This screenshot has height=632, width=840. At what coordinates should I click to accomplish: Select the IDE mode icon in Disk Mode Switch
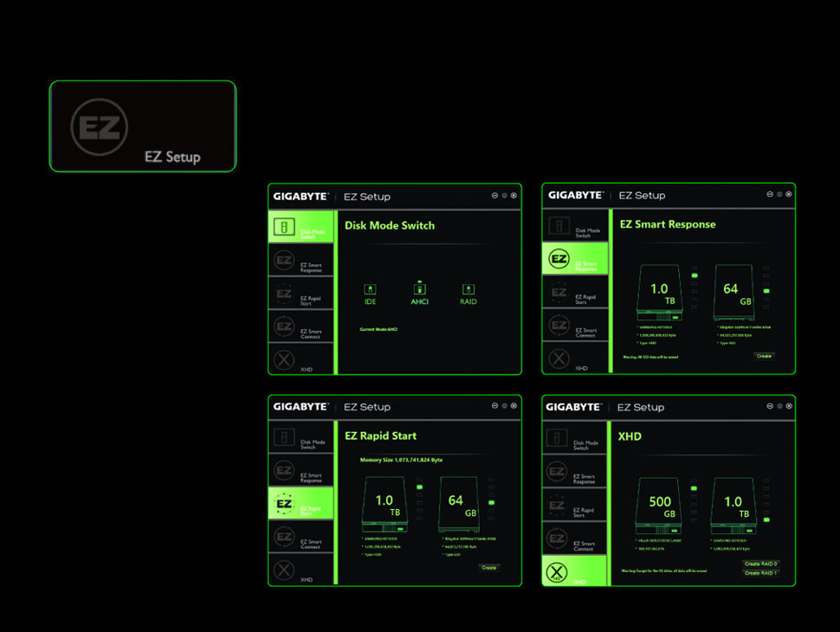click(370, 290)
